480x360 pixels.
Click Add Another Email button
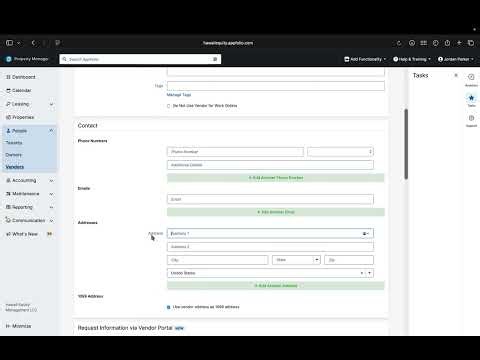pyautogui.click(x=276, y=212)
